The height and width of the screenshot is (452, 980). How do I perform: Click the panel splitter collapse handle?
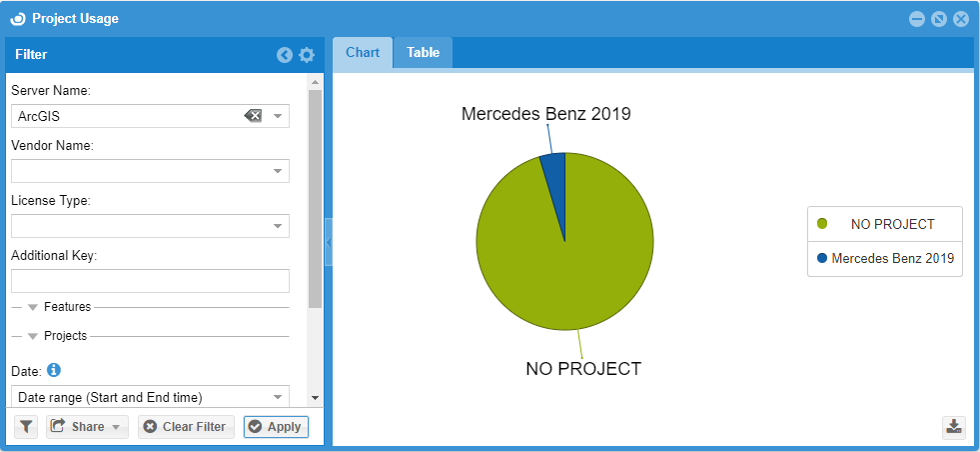[x=328, y=242]
